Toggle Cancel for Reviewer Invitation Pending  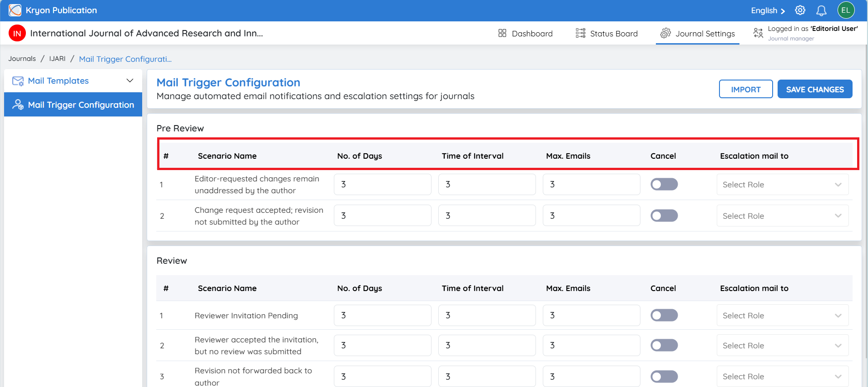point(664,315)
